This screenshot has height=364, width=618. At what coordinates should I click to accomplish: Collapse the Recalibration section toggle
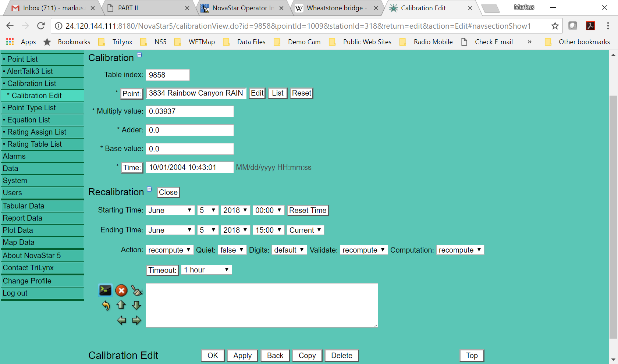tap(149, 189)
